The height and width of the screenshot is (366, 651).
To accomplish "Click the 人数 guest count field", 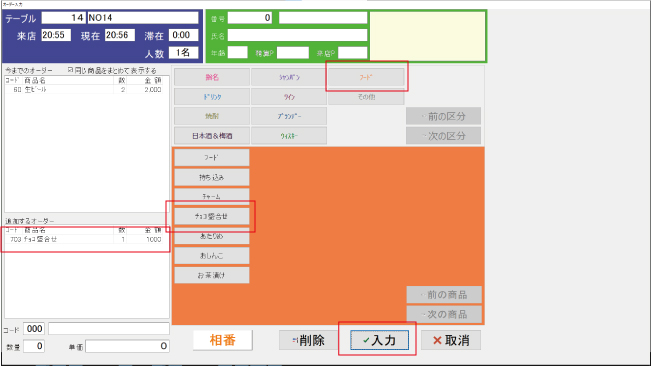I will coord(183,53).
